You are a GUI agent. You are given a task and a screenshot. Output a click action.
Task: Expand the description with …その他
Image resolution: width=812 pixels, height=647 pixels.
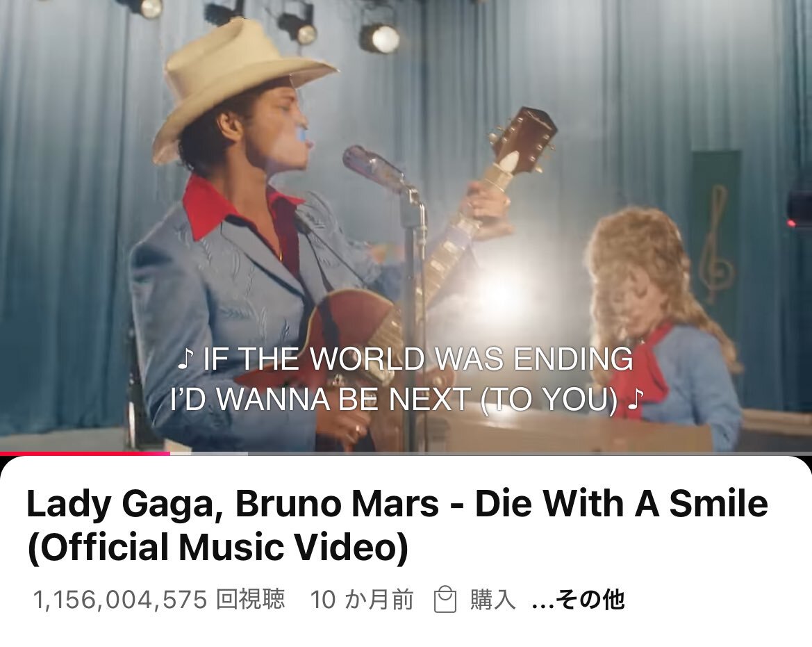coord(579,599)
